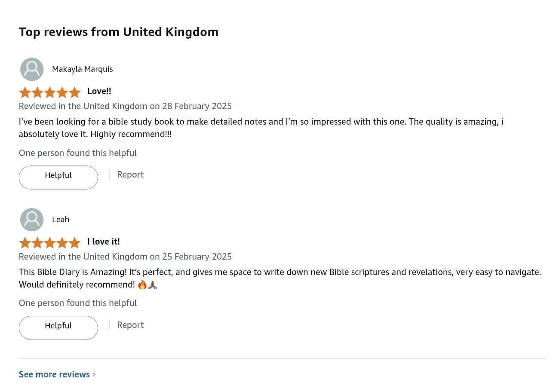Click the five-star rating on the "Love!!" review
The image size is (556, 392).
click(x=50, y=92)
